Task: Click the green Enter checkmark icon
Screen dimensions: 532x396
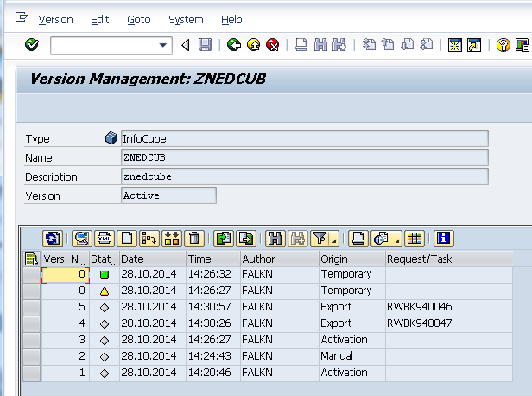Action: [32, 45]
